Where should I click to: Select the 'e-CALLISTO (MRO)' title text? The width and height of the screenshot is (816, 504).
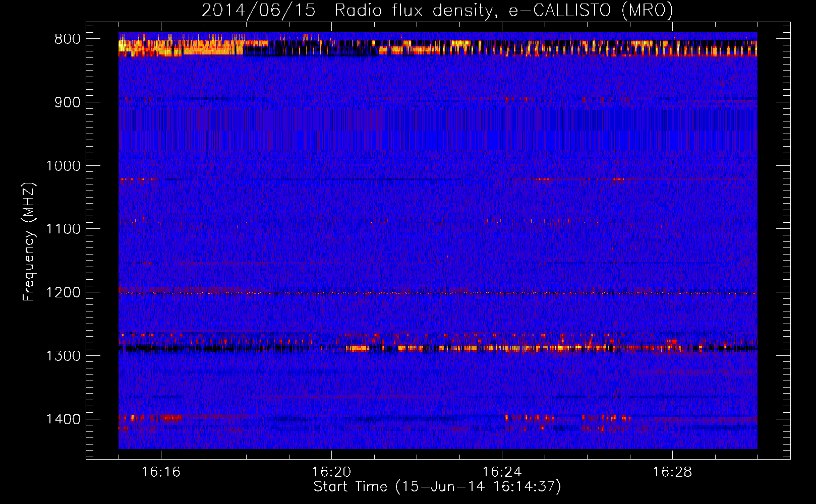[591, 11]
